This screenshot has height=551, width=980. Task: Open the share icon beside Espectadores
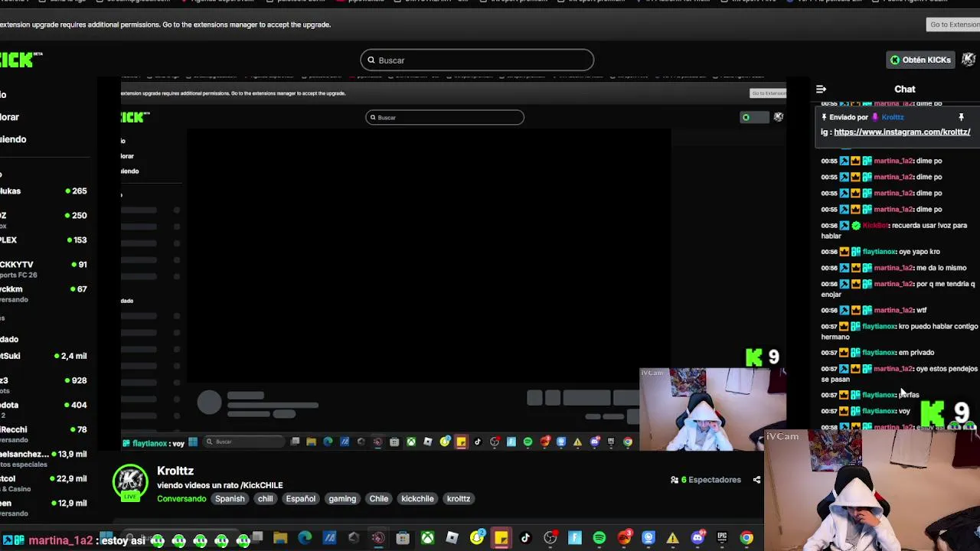click(x=756, y=480)
